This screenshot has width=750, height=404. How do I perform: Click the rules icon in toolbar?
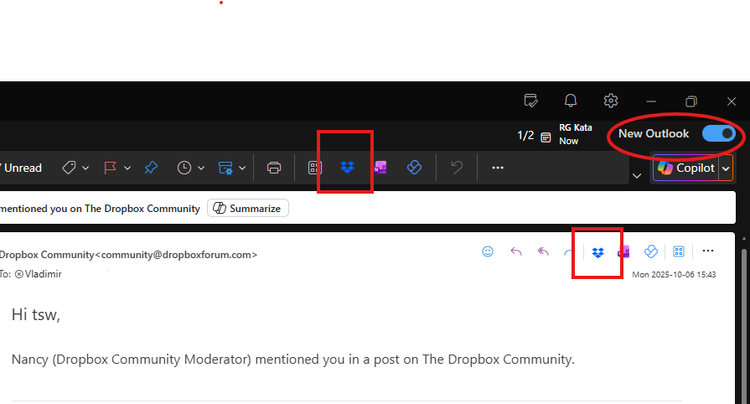(x=225, y=168)
